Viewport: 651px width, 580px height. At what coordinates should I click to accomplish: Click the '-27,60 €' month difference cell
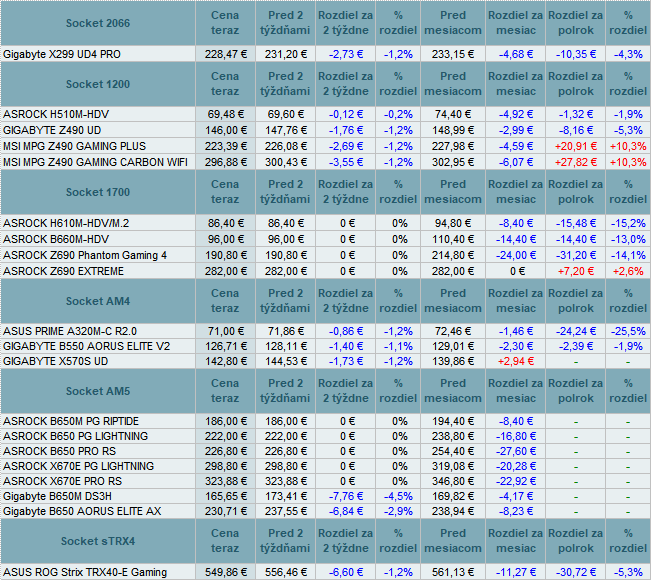click(x=516, y=451)
